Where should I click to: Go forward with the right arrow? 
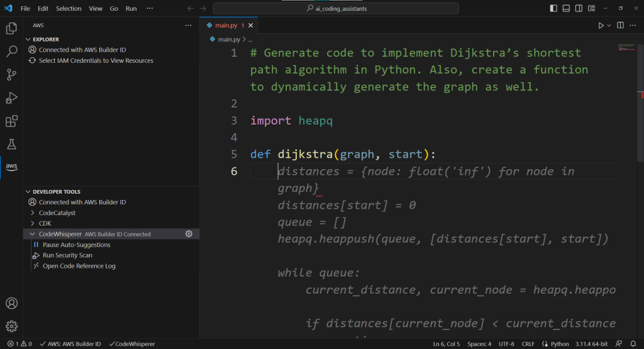203,8
